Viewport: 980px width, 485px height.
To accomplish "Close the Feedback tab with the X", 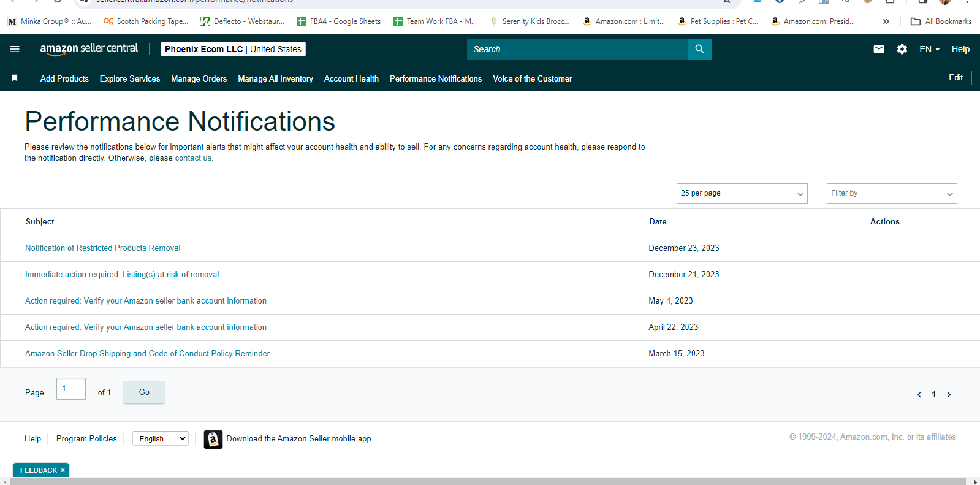I will click(x=63, y=470).
